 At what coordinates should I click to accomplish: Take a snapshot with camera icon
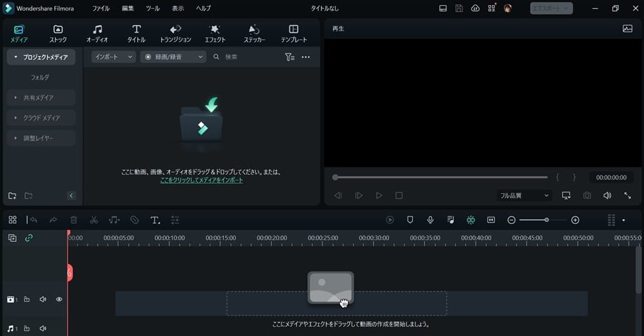pos(587,196)
